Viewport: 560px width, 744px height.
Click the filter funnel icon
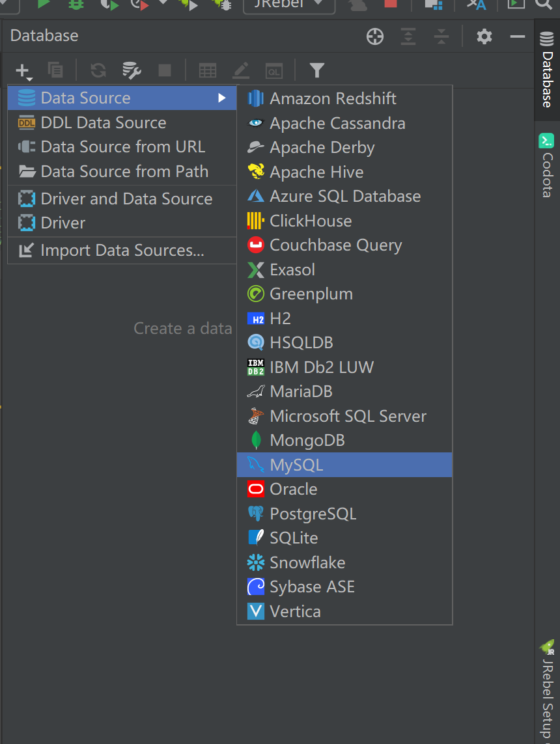(316, 70)
